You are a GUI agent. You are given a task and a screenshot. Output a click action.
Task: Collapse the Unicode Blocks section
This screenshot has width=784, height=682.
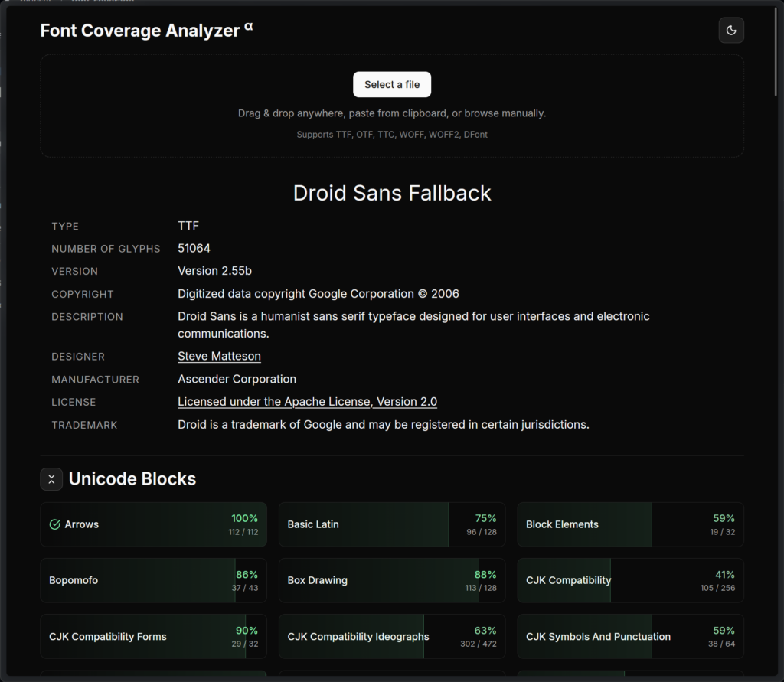[x=51, y=479]
